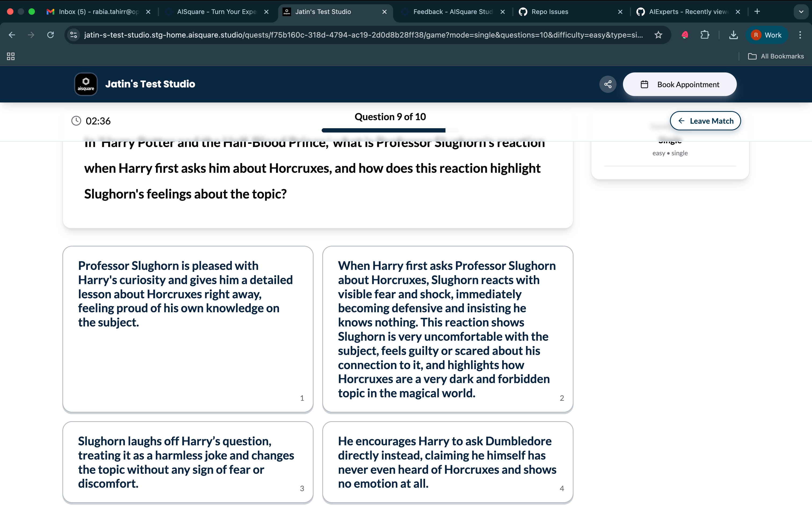812x507 pixels.
Task: Bookmark this page with the star icon
Action: pos(658,35)
